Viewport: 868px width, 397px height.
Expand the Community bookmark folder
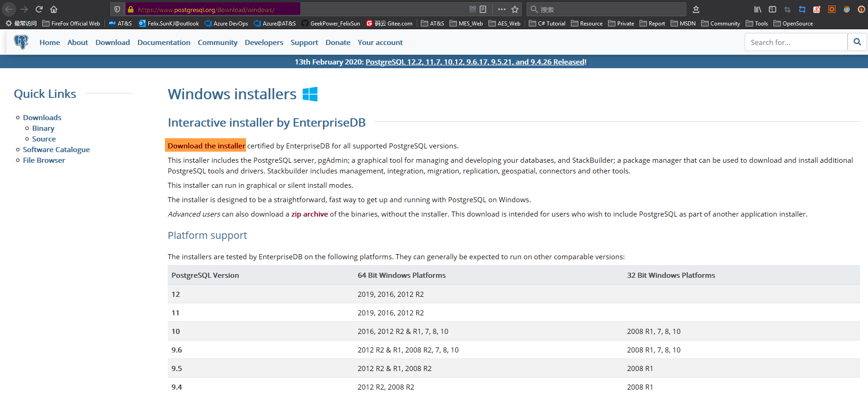721,23
